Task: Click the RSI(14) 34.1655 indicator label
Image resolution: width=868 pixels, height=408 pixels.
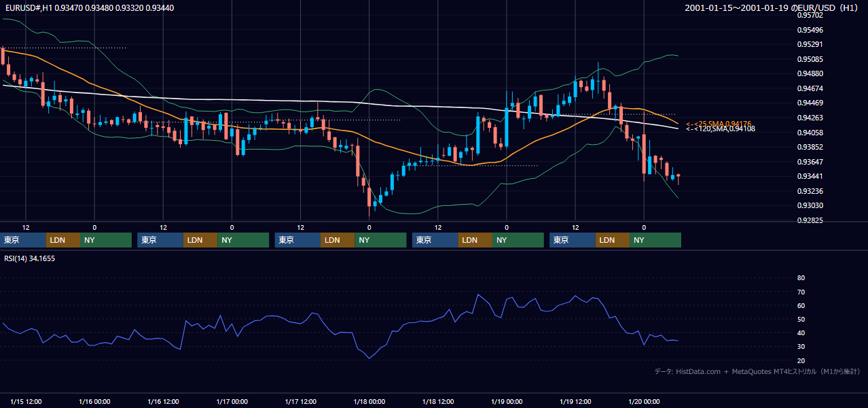Action: click(x=30, y=258)
